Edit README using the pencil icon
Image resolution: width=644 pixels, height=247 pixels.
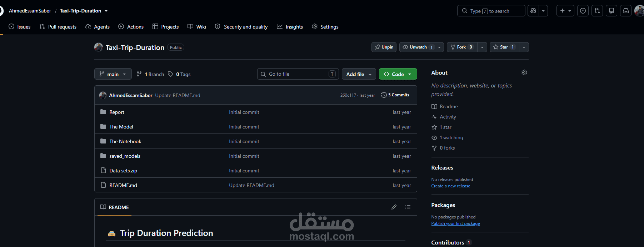(394, 207)
